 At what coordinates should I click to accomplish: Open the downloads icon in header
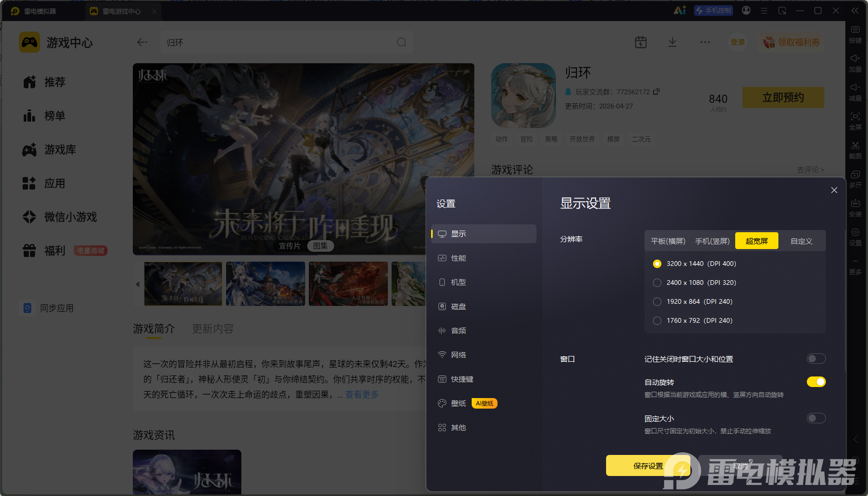672,42
